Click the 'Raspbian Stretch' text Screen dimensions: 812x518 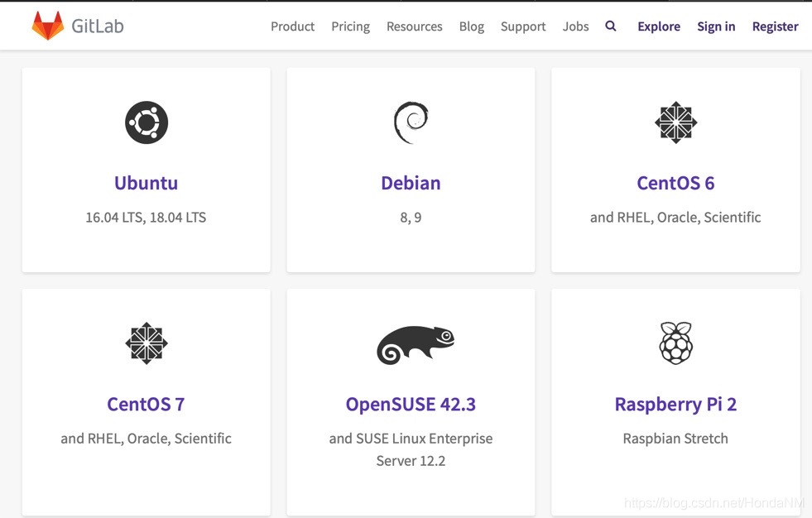click(675, 439)
